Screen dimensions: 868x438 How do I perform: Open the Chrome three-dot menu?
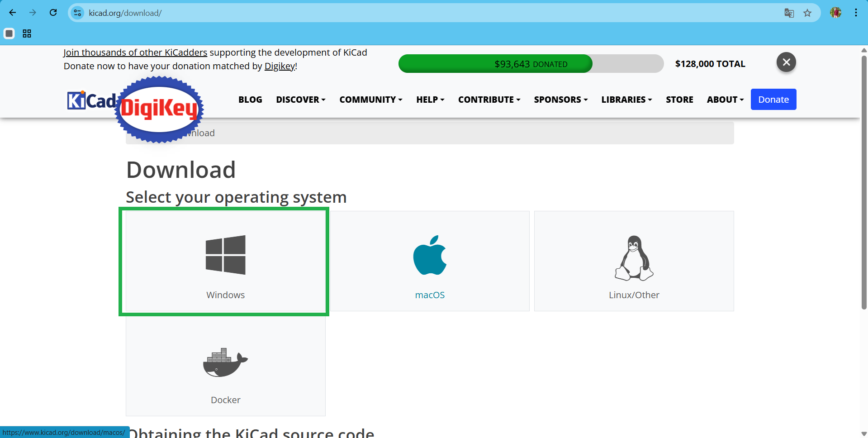856,13
